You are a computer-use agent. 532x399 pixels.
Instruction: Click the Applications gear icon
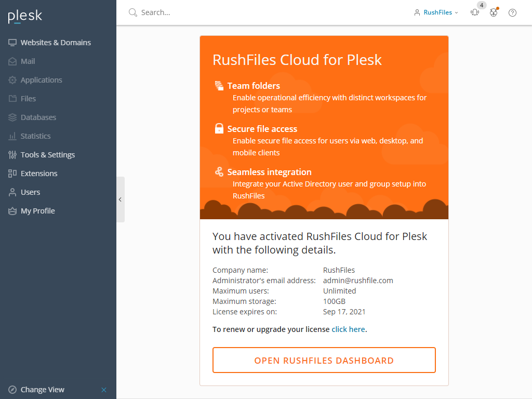point(12,79)
